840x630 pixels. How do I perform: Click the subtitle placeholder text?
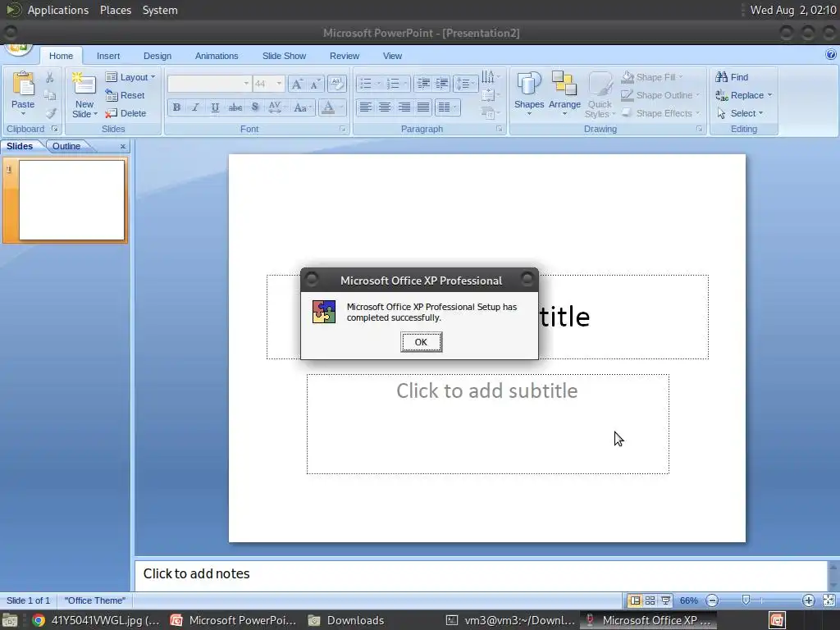pos(487,391)
